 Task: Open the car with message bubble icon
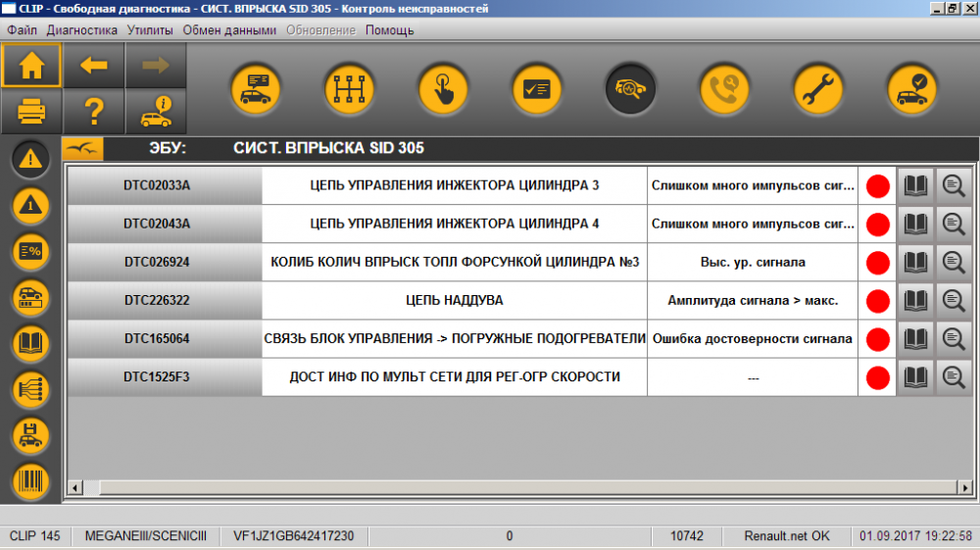tap(256, 89)
